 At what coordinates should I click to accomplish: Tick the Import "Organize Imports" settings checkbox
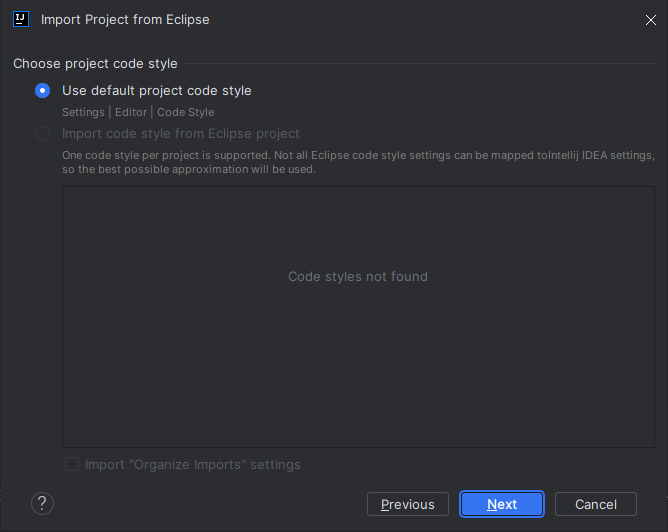(x=72, y=464)
